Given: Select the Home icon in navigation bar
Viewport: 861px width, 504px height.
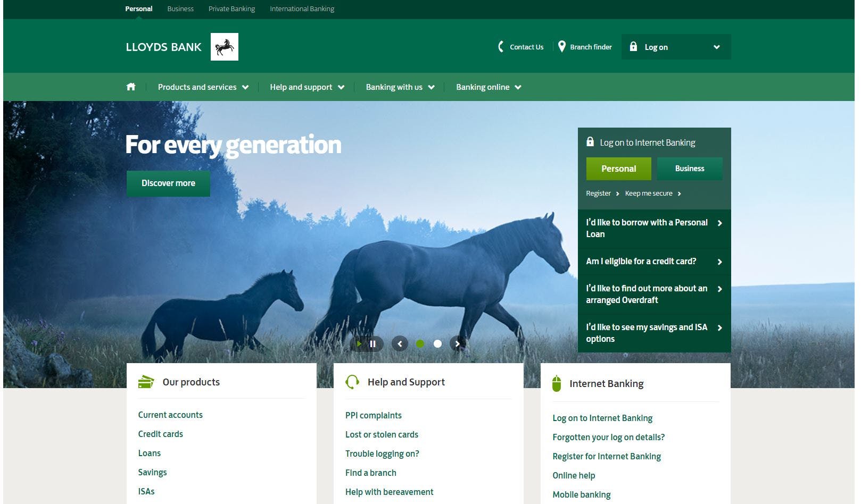Looking at the screenshot, I should 130,87.
